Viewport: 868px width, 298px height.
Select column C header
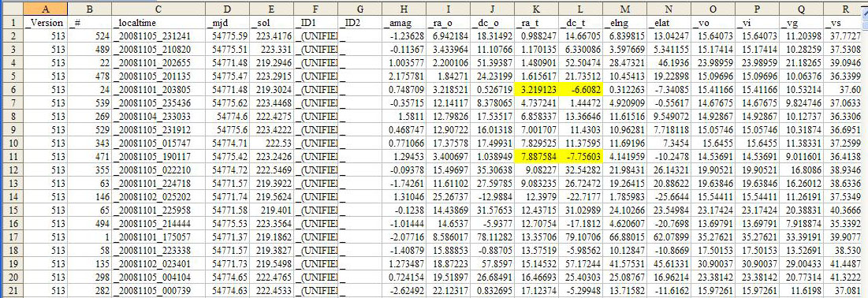pos(158,9)
